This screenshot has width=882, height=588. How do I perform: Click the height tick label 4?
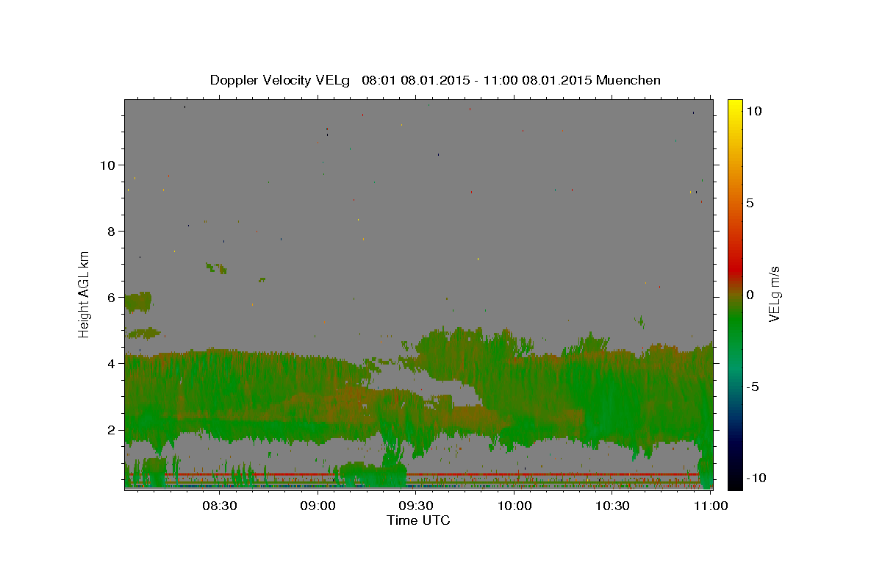[x=110, y=363]
